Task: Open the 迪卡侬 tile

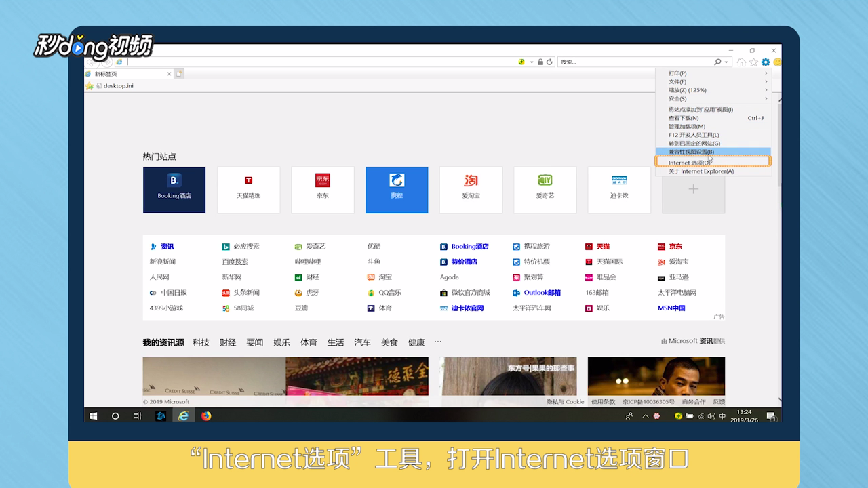Action: coord(619,190)
